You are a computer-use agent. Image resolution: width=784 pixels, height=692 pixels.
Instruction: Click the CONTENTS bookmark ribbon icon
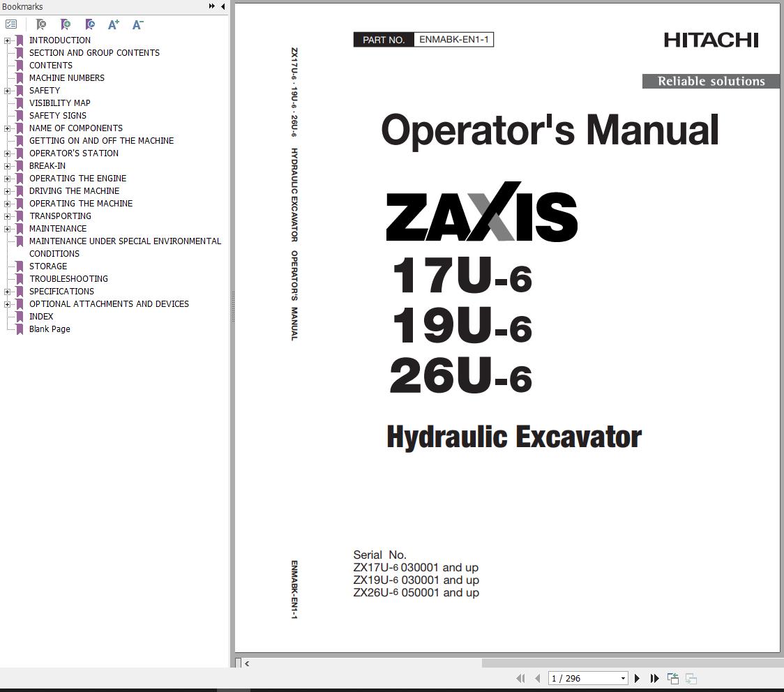coord(20,66)
